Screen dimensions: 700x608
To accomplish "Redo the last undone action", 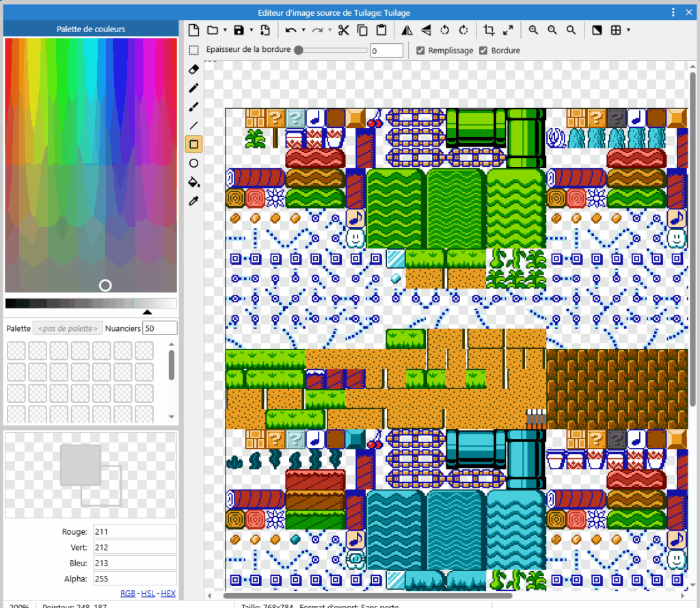I will (x=317, y=30).
